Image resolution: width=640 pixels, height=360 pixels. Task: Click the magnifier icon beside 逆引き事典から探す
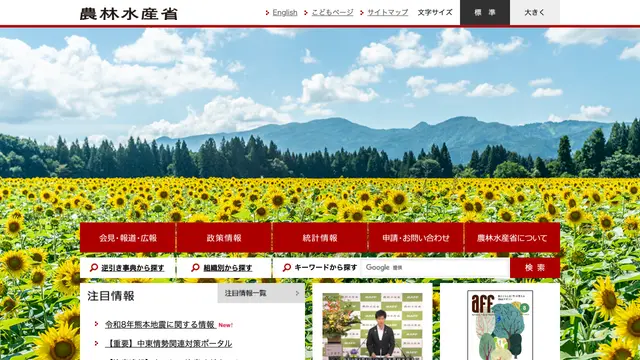(x=94, y=268)
